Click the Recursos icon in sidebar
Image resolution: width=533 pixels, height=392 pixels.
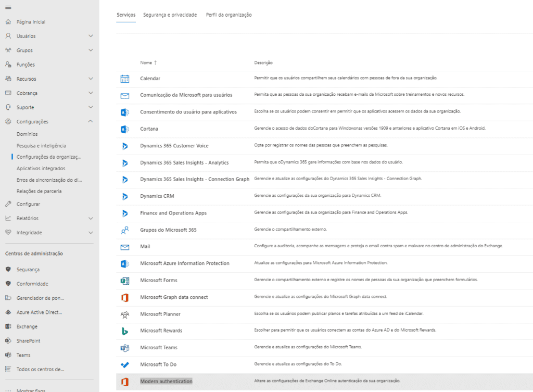click(8, 79)
